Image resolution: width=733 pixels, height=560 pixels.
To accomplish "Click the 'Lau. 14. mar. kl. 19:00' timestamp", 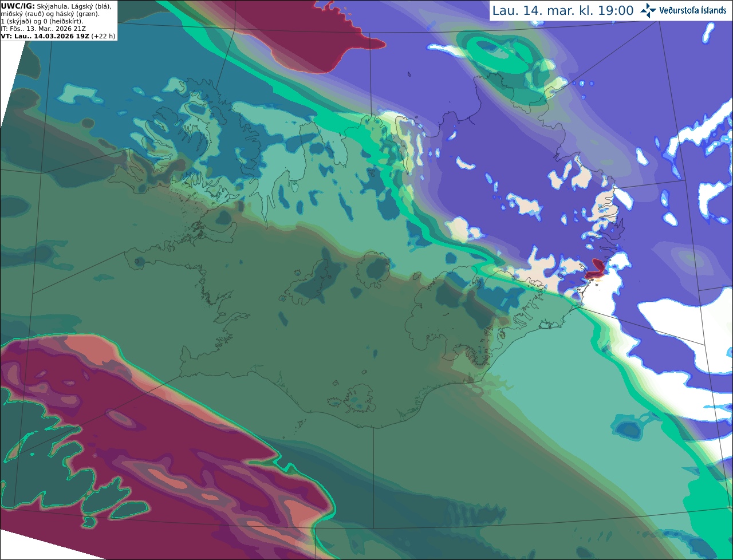I will coord(563,11).
